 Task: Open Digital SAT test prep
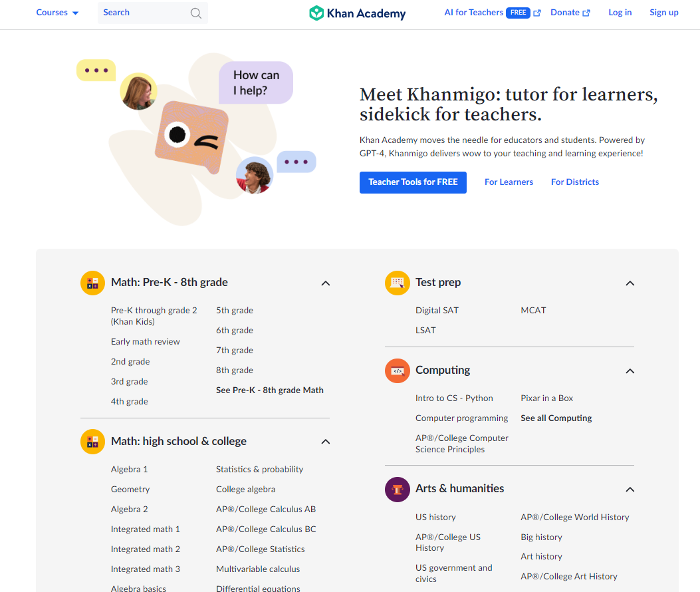tap(437, 311)
